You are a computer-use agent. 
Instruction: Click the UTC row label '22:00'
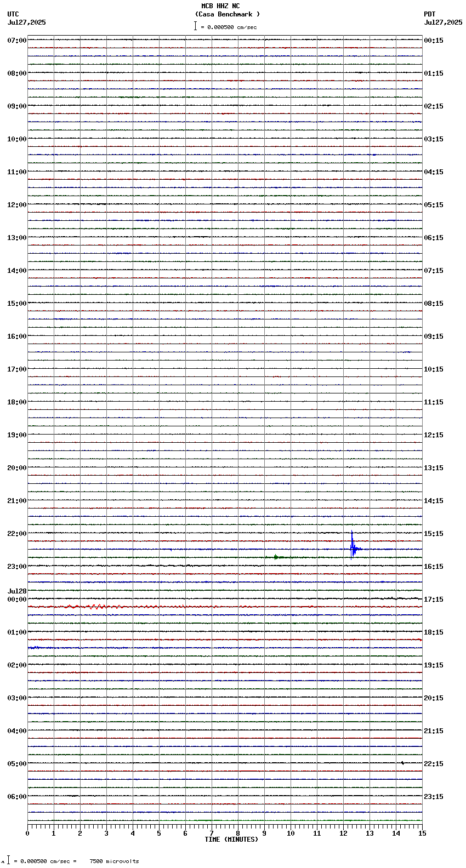pyautogui.click(x=17, y=534)
